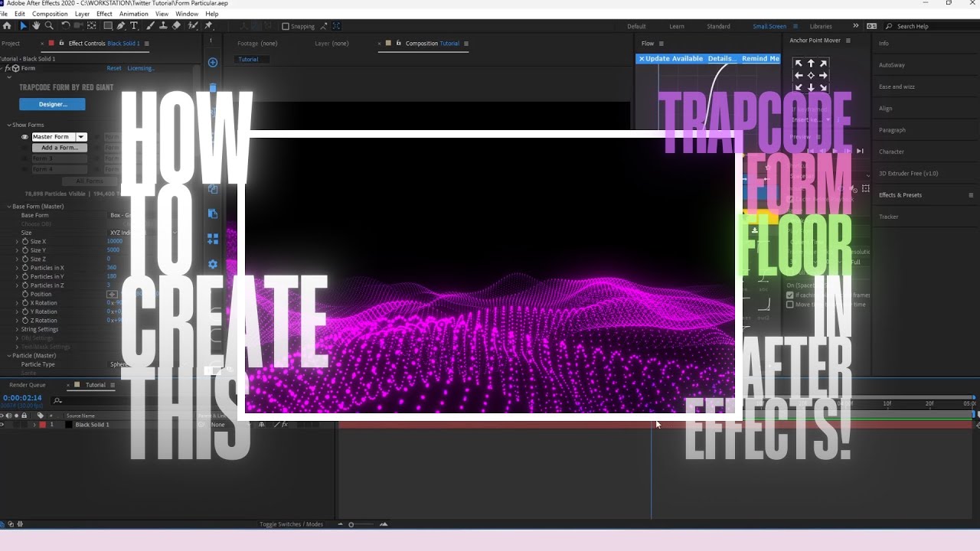Switch to the Render Queue tab
Viewport: 980px width, 551px height.
(x=27, y=385)
